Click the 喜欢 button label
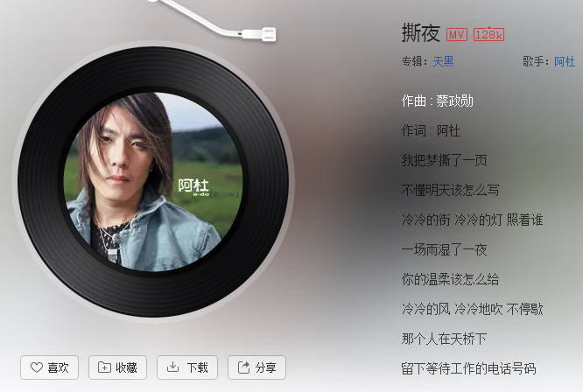583x392 pixels. click(58, 367)
